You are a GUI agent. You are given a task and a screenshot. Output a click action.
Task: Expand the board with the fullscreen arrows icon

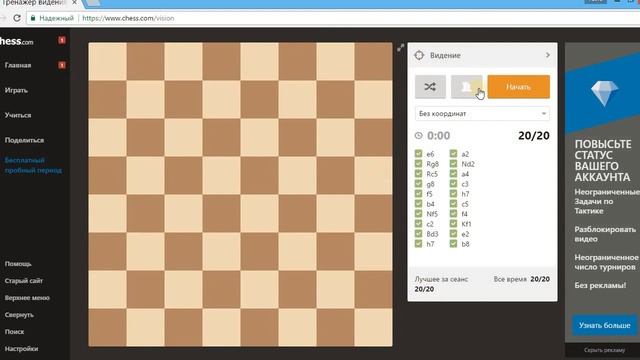(400, 48)
